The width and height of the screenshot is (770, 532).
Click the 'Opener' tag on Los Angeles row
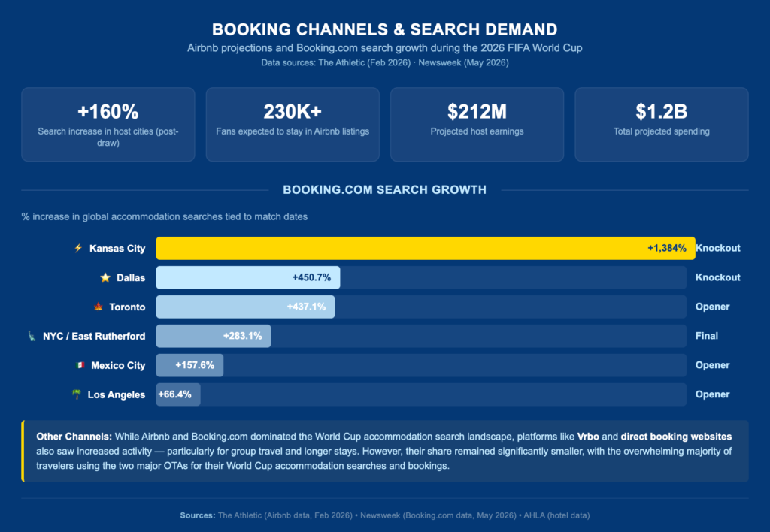point(713,394)
